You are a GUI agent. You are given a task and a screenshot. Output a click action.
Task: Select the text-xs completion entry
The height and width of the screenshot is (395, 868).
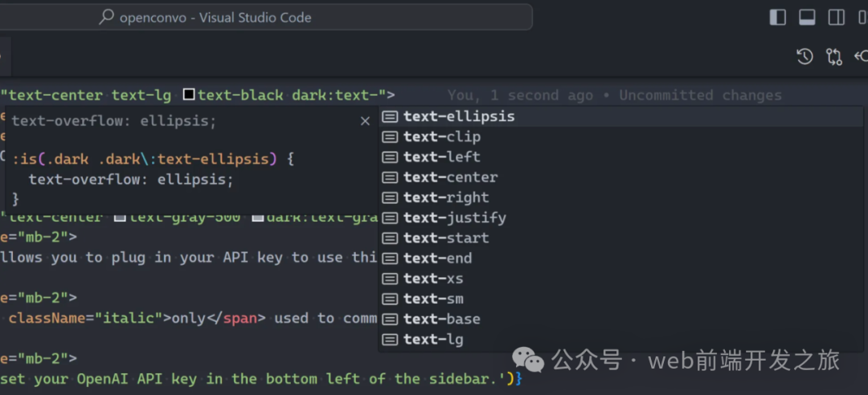point(433,279)
